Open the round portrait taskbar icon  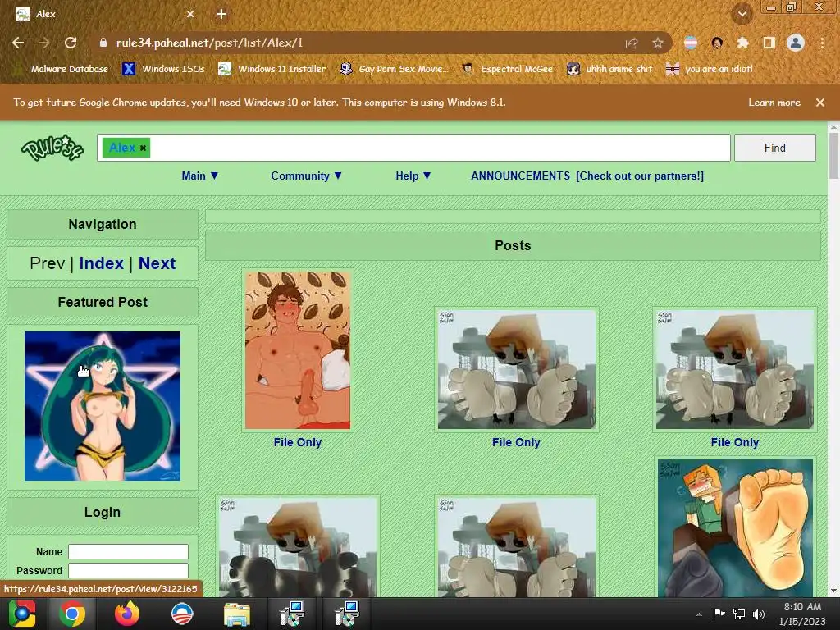pyautogui.click(x=181, y=614)
